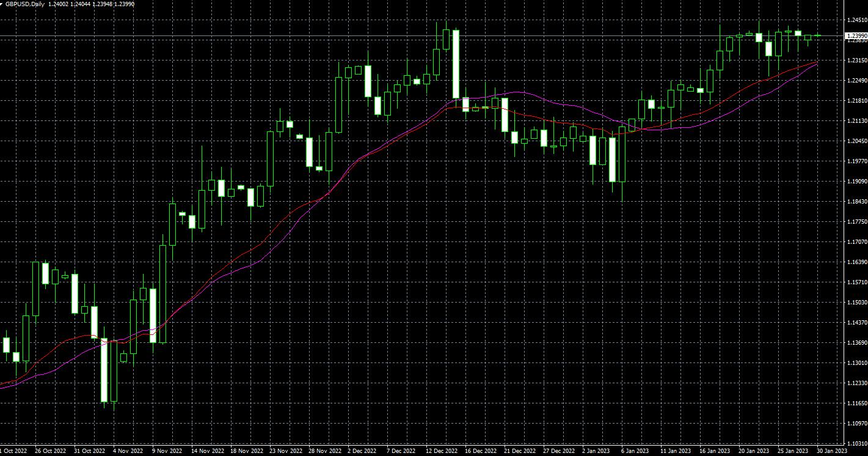
Task: Click the 9 Nov 2022 date label
Action: tap(168, 451)
